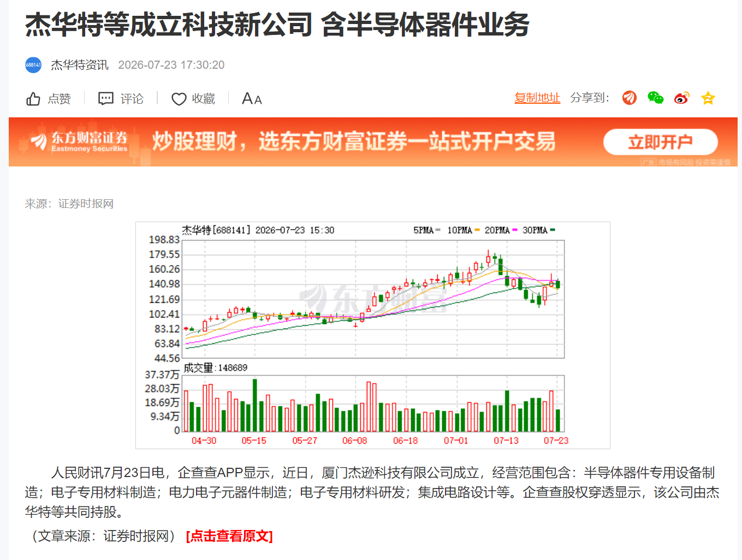The height and width of the screenshot is (560, 742).
Task: Click the 点赞 label text
Action: coord(59,99)
